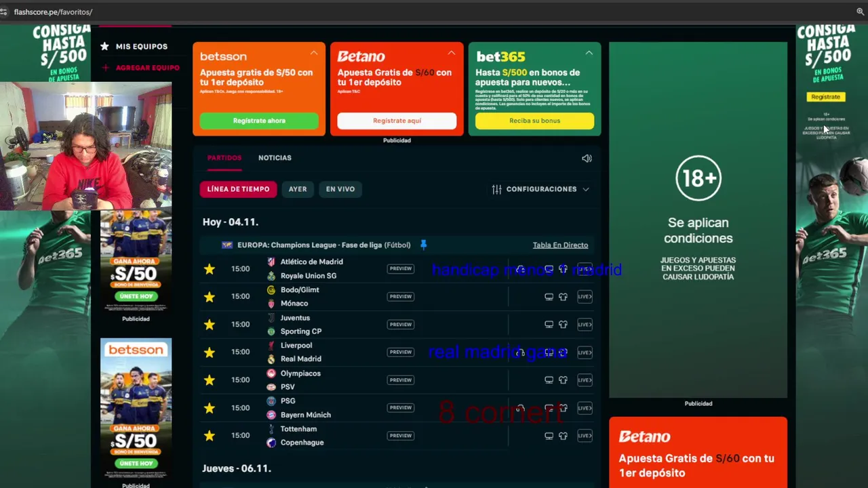Viewport: 868px width, 488px height.
Task: Click LIVE icon for Tottenham match
Action: tap(585, 436)
